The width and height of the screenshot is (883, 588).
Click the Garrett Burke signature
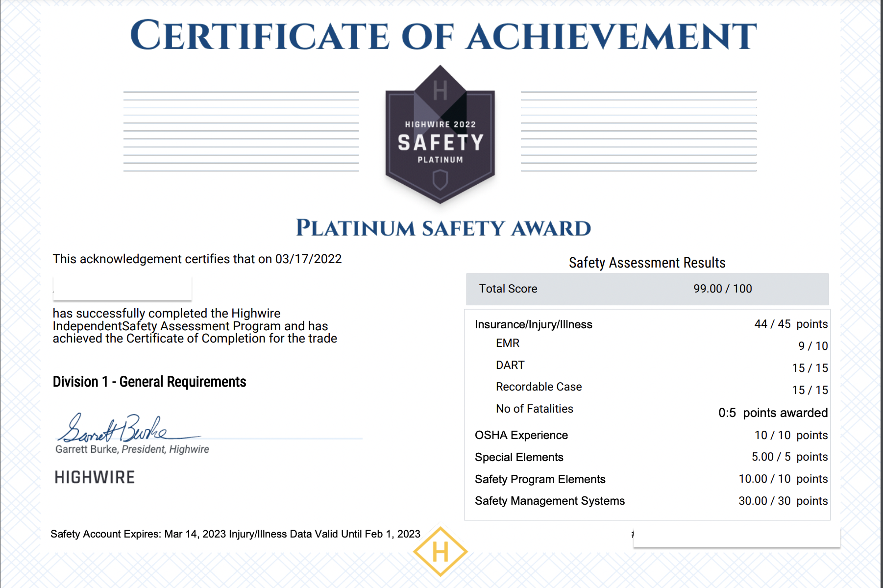point(128,428)
